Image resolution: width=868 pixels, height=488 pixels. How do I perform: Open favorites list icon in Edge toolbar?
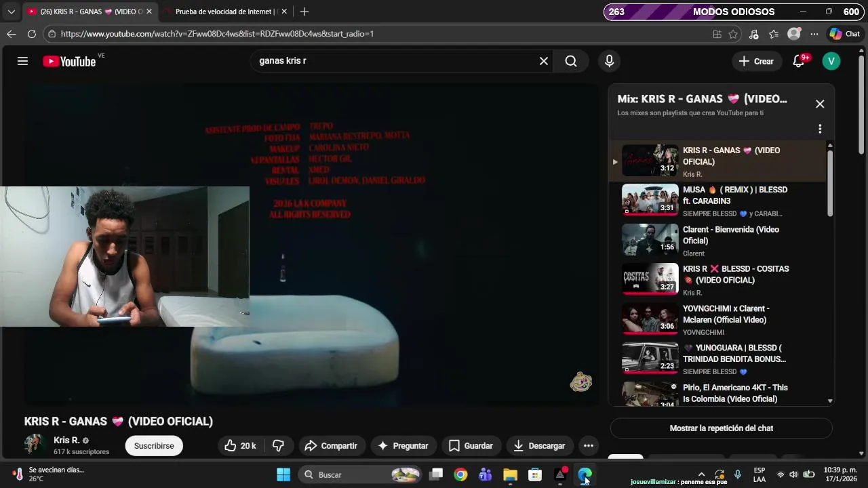(774, 34)
